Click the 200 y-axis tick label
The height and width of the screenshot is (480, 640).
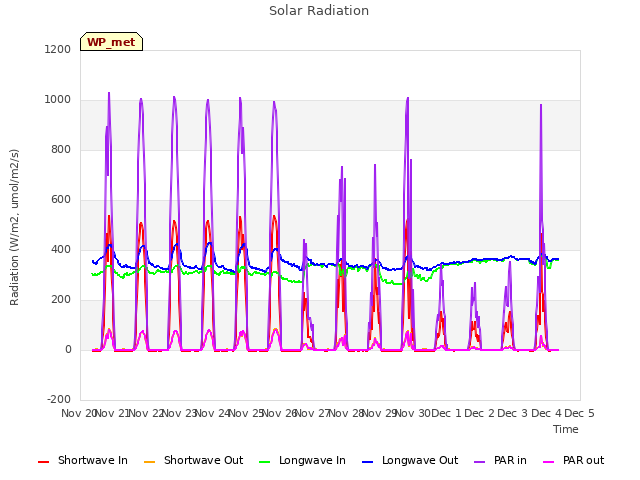click(x=61, y=300)
